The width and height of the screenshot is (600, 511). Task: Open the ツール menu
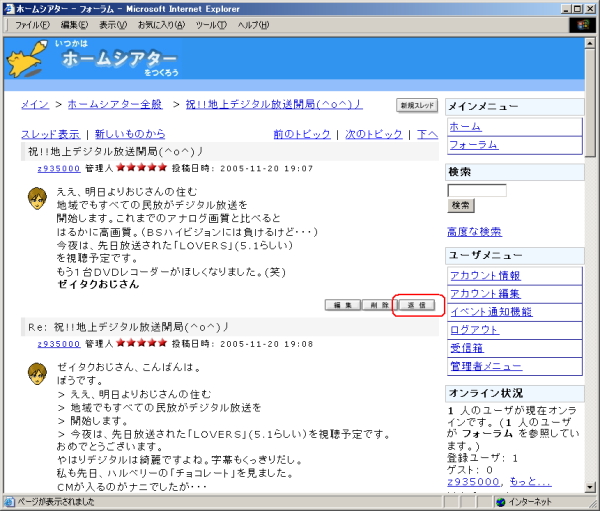click(x=211, y=25)
